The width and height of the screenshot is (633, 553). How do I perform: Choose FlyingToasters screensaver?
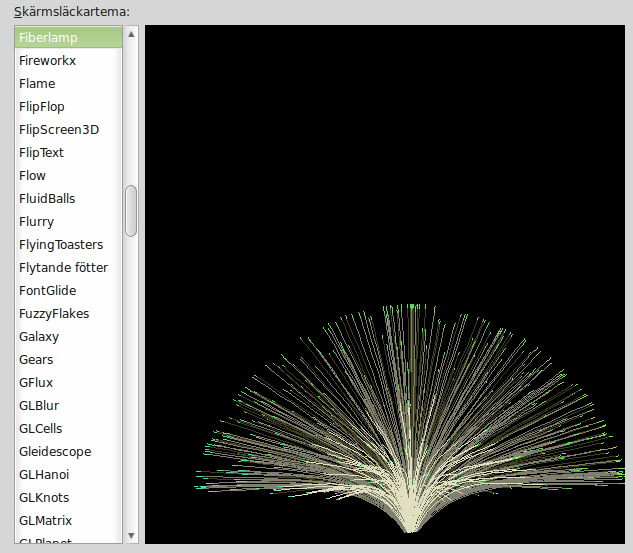(x=68, y=245)
